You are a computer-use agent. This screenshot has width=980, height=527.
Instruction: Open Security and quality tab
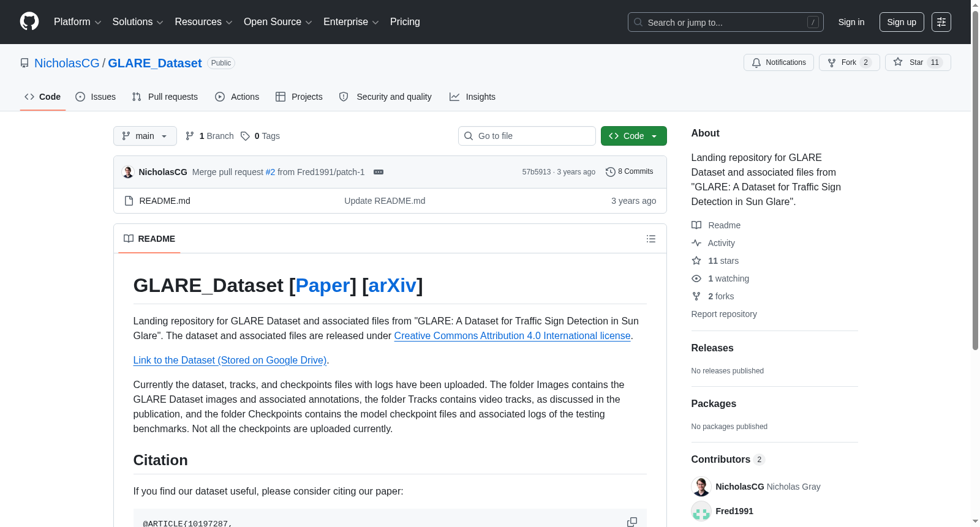pyautogui.click(x=385, y=97)
